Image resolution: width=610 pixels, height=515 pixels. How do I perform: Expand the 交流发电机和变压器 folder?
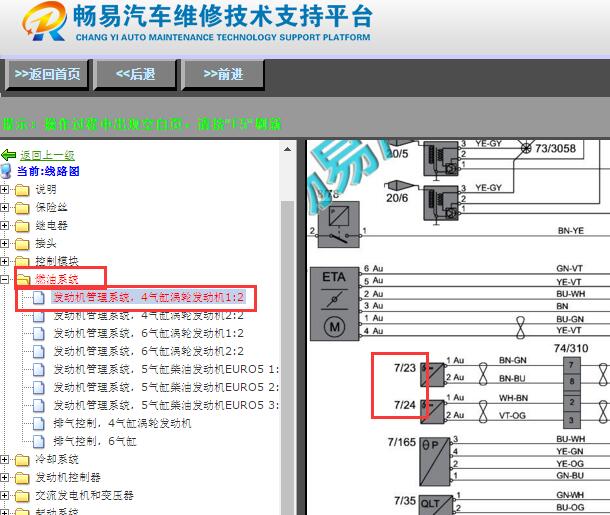tap(5, 495)
